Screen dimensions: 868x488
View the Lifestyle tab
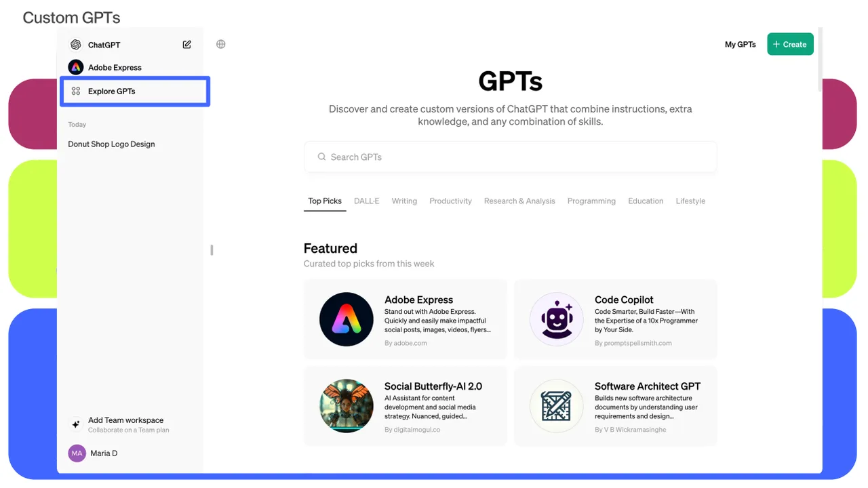690,201
